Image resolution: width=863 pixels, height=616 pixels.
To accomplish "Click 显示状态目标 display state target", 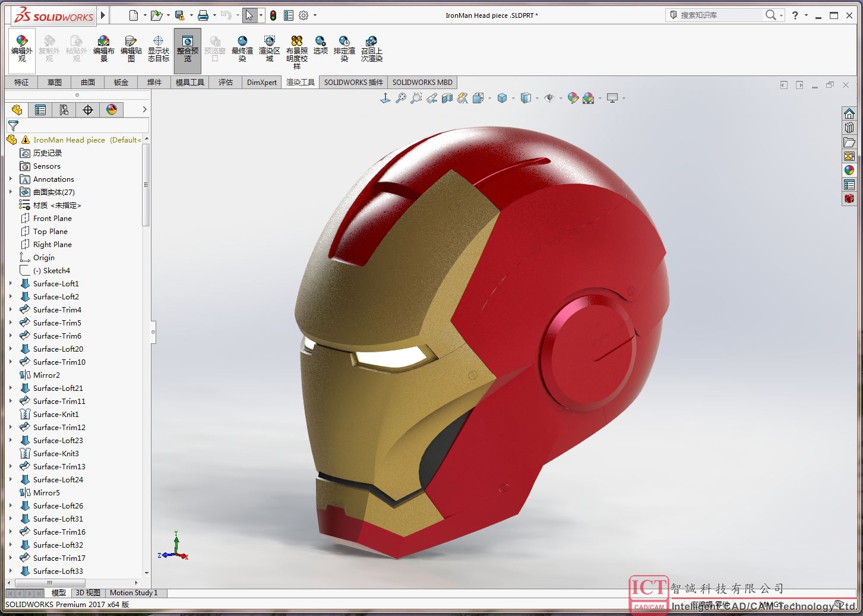I will 159,49.
